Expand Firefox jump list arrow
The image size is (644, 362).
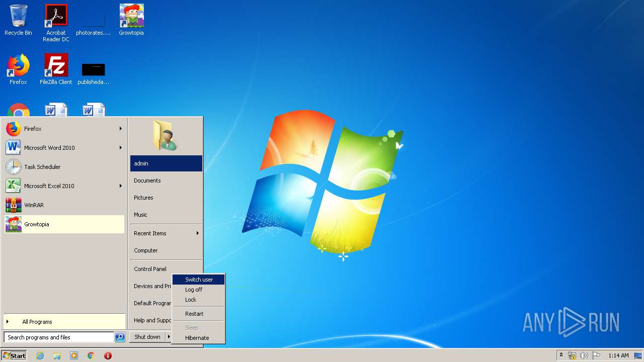pos(121,129)
